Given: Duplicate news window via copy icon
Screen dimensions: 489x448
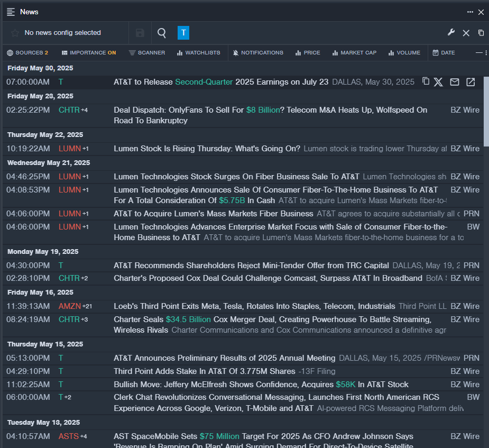Looking at the screenshot, I should point(481,33).
